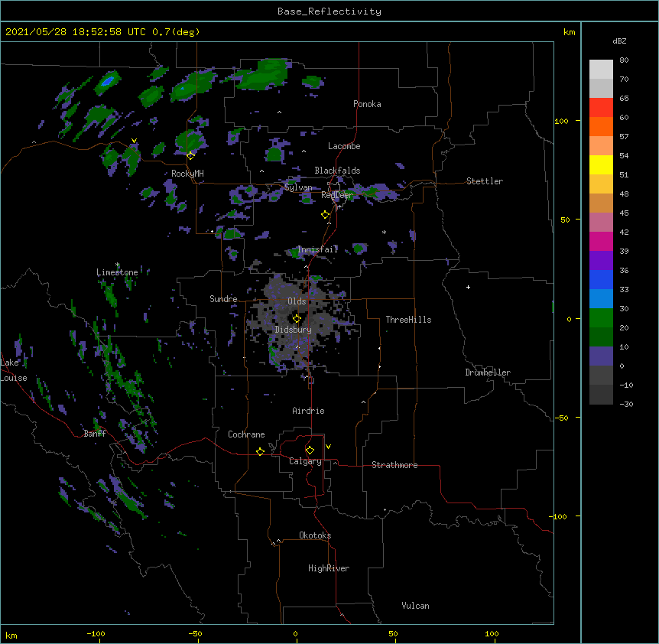Click the Cochrane city label
Image resolution: width=659 pixels, height=644 pixels.
(x=246, y=434)
